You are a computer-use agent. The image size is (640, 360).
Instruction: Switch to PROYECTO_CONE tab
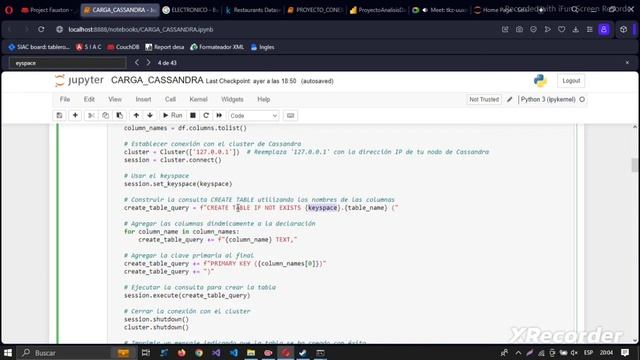click(x=315, y=10)
